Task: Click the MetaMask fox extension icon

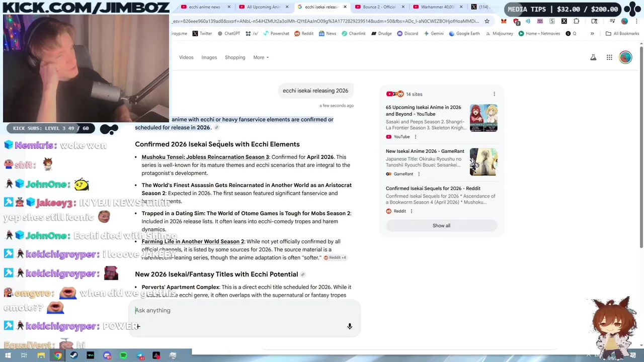Action: point(504,21)
